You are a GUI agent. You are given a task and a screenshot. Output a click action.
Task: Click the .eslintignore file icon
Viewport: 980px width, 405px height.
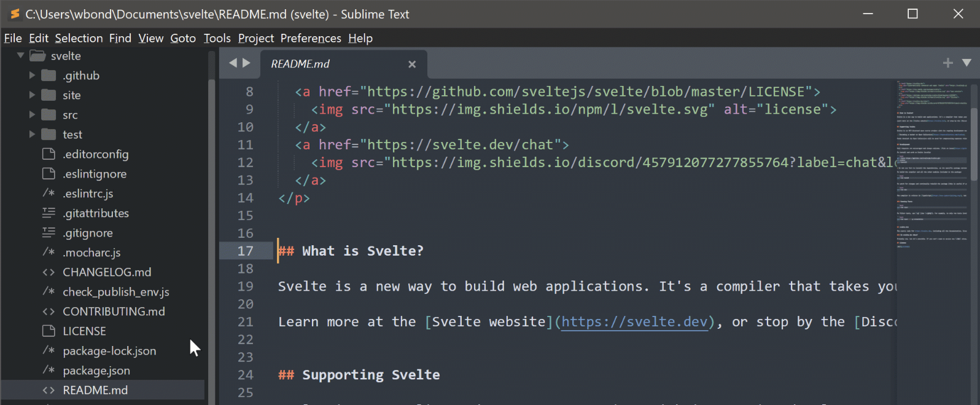(49, 173)
